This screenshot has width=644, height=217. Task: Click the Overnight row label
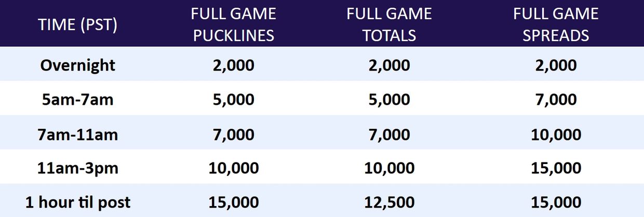point(78,65)
